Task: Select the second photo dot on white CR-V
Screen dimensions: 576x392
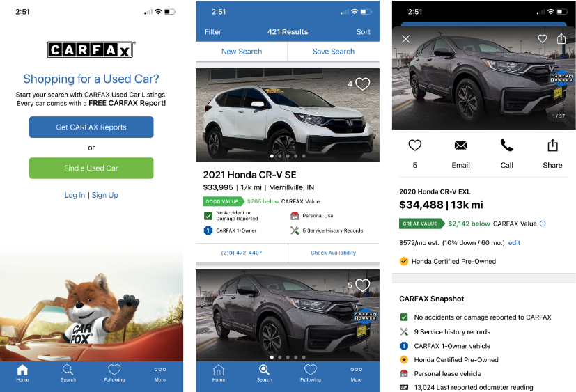Action: coord(280,156)
